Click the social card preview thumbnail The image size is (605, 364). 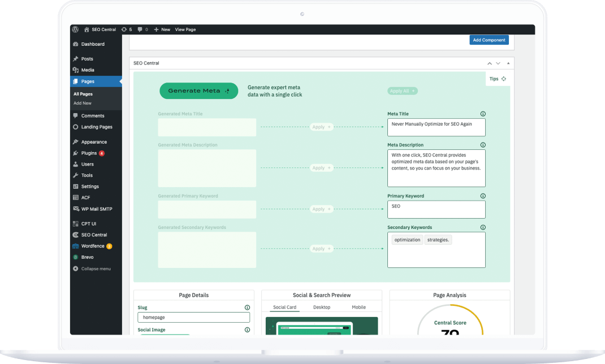322,326
